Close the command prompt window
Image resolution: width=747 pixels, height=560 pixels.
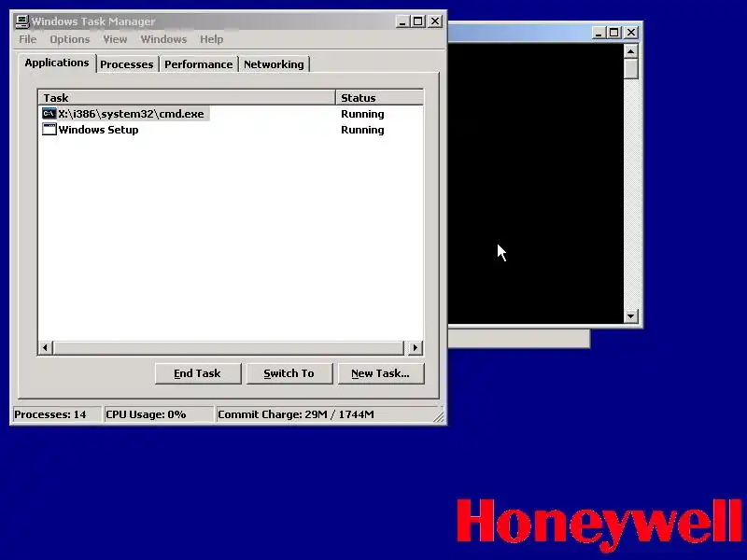pos(631,33)
